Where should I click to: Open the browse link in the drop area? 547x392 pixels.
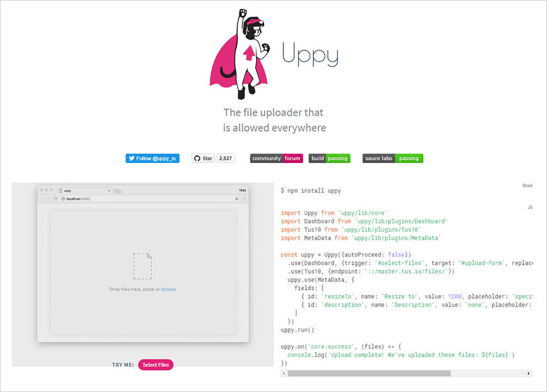coord(169,289)
